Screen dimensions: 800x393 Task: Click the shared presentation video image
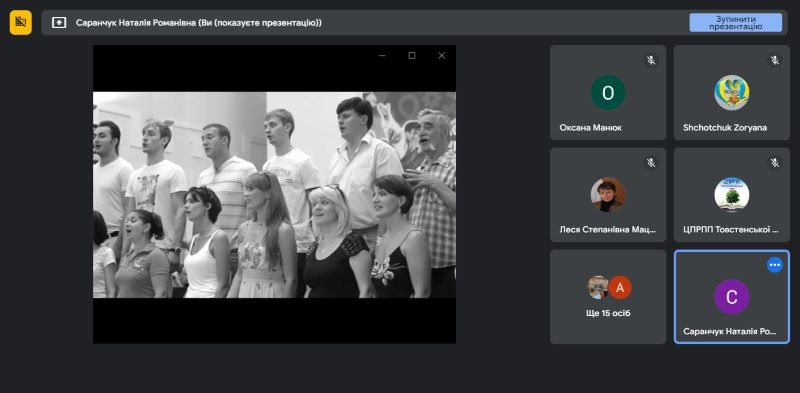(x=274, y=195)
